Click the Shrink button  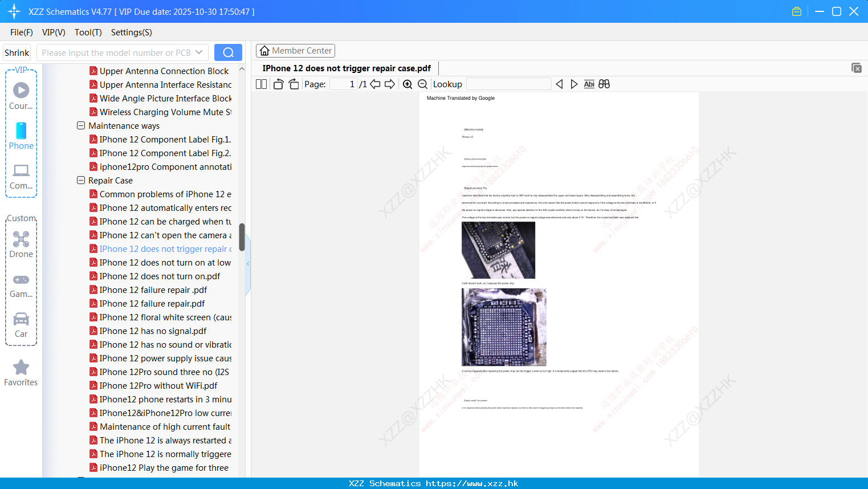(x=17, y=52)
